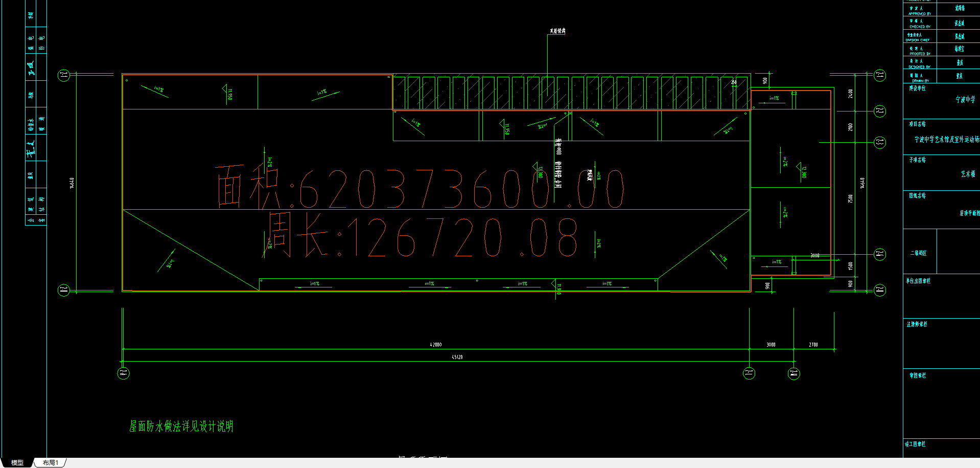Click the 建设单位 label in title block
Viewport: 980px width, 468px height.
[917, 88]
